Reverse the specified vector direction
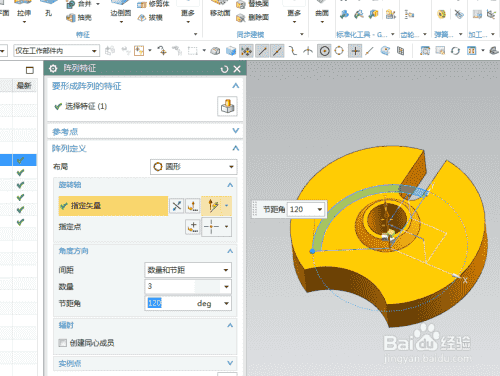Screen dimensions: 500x376 tap(177, 206)
